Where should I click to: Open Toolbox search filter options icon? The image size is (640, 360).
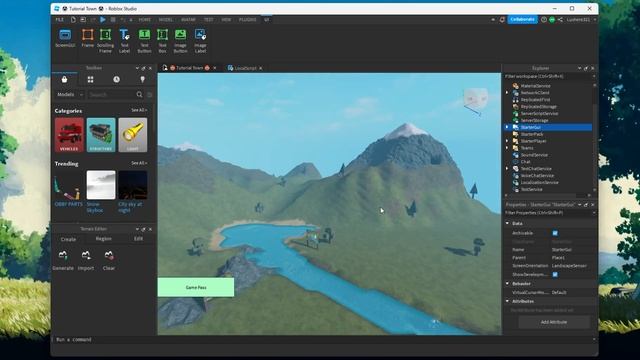click(150, 95)
